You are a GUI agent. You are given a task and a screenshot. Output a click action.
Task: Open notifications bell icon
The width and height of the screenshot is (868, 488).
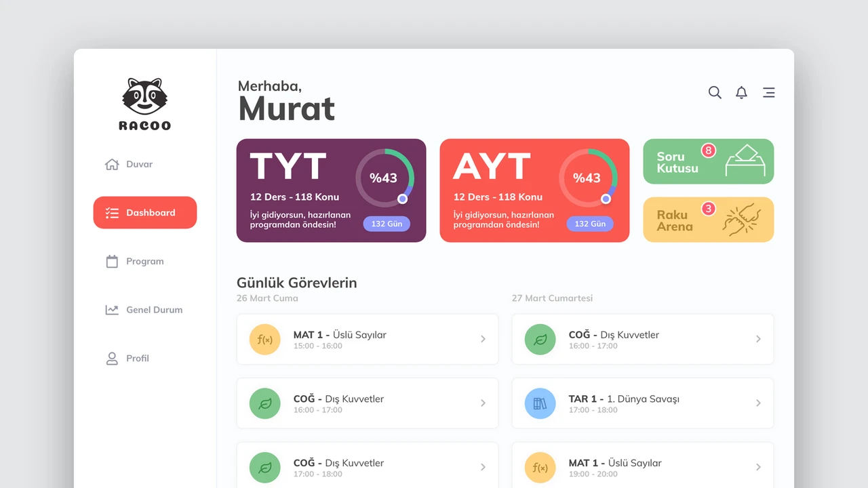[x=742, y=92]
